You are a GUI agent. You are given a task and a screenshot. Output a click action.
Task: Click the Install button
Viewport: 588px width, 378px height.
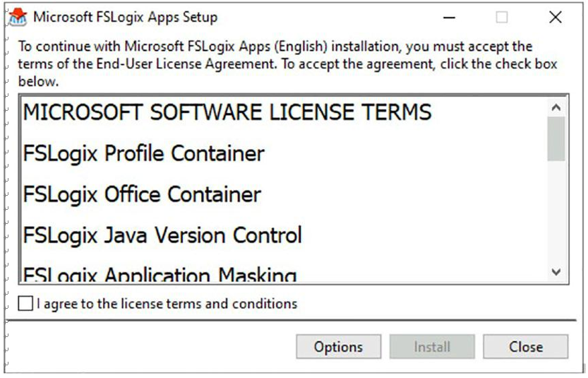(432, 347)
